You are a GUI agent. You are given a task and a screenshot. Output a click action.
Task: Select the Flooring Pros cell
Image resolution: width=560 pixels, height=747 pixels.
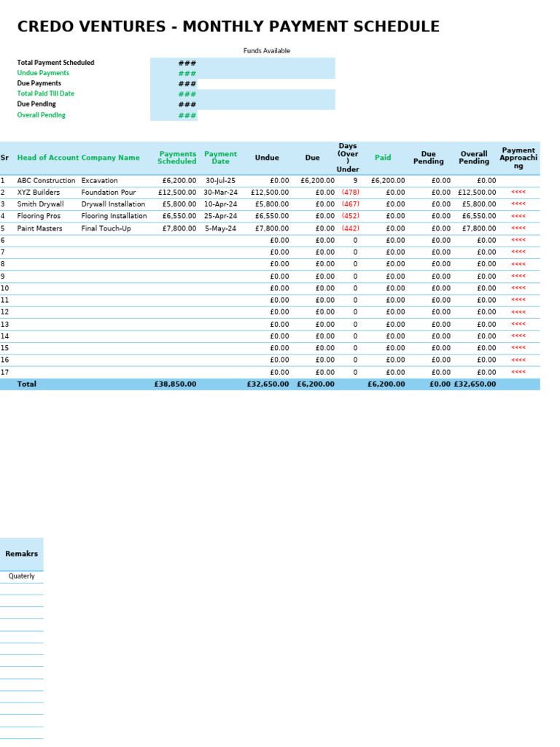[x=39, y=216]
